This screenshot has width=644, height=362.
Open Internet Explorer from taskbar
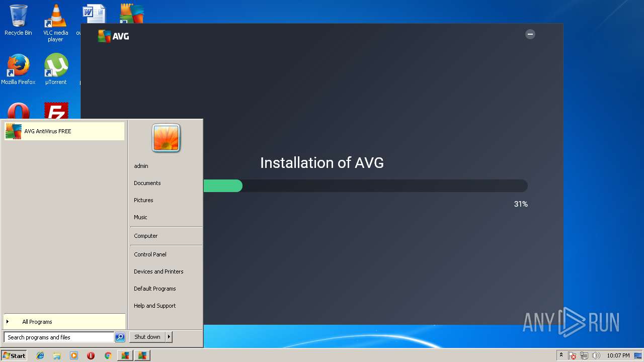[40, 355]
